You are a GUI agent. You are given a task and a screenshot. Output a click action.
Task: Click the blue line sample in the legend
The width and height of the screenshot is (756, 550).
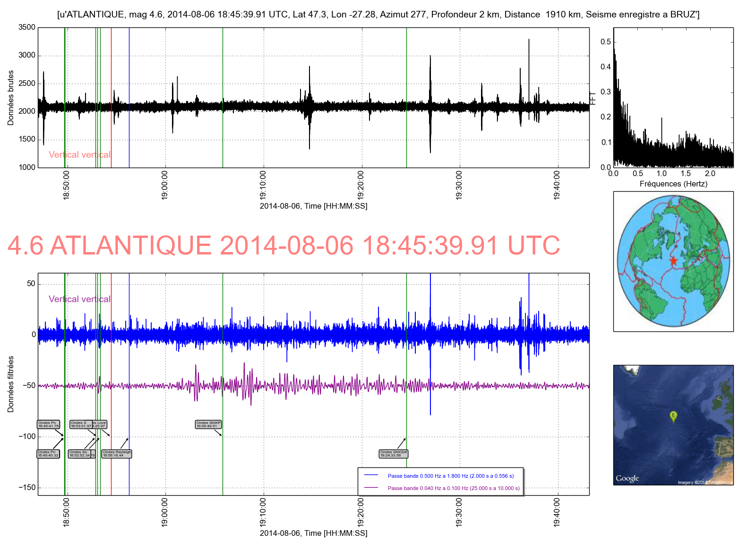(371, 476)
